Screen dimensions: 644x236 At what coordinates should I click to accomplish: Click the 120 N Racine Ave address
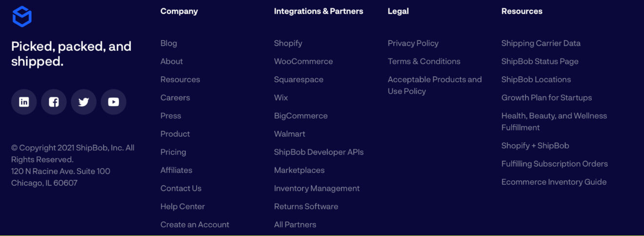60,177
